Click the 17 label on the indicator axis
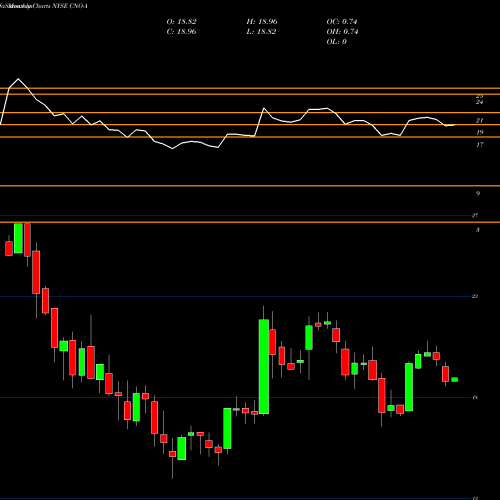The image size is (500, 500). click(x=479, y=145)
